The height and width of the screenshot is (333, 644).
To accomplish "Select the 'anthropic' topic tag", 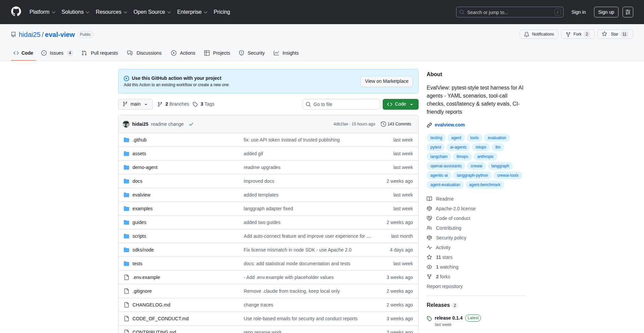I will 485,157.
